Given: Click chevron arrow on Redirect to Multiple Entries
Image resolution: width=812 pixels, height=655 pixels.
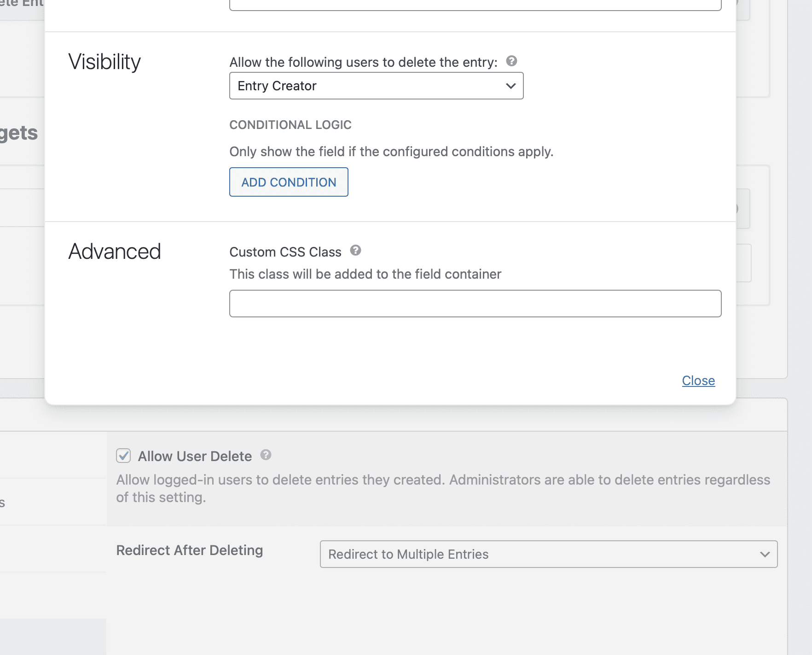Looking at the screenshot, I should [765, 554].
